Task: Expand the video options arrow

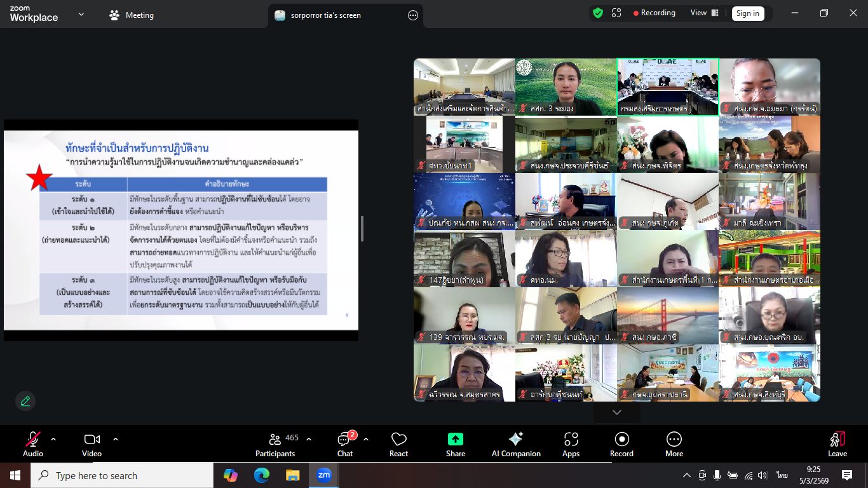Action: (x=116, y=439)
